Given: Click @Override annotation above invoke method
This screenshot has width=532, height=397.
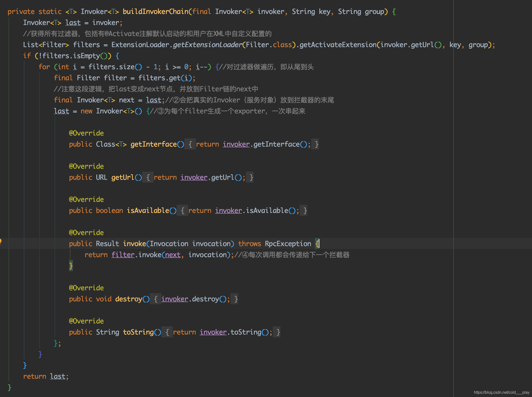Looking at the screenshot, I should 86,233.
